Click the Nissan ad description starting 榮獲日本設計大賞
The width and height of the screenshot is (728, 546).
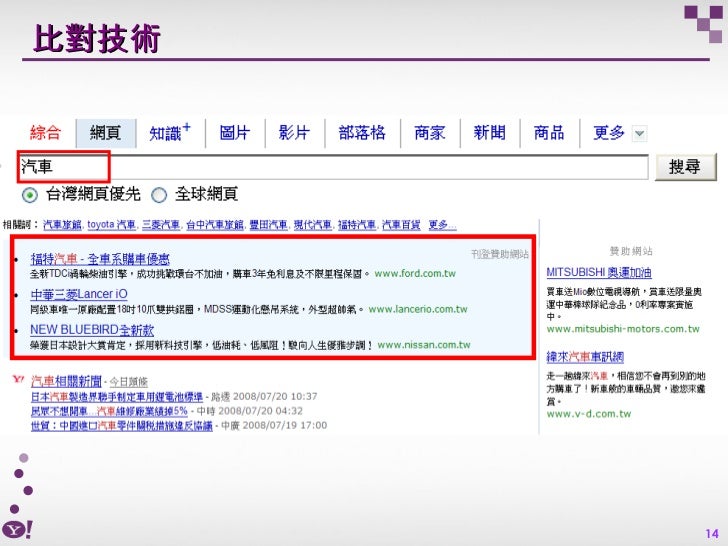click(x=201, y=345)
